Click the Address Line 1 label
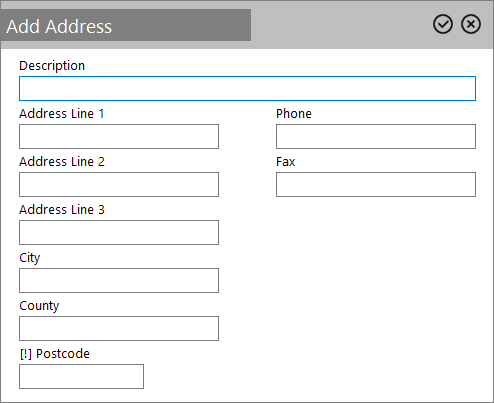The height and width of the screenshot is (403, 494). [62, 114]
